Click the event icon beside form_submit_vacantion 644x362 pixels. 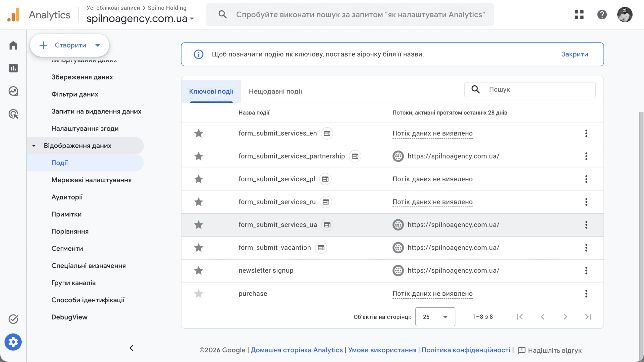321,248
